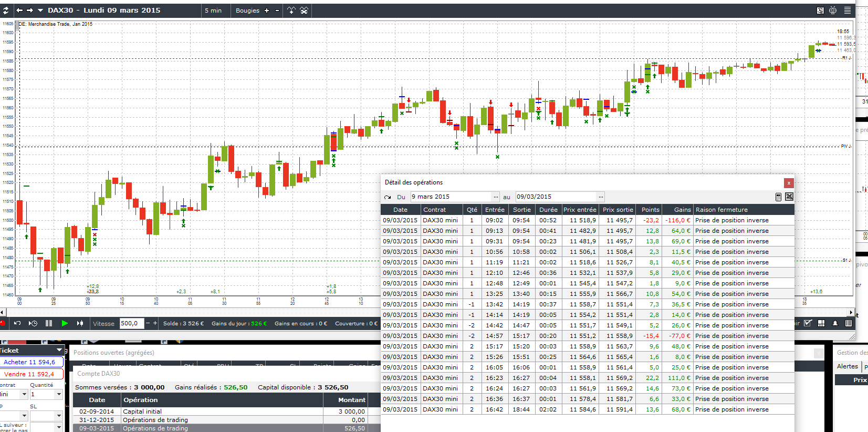Click the add indicator icon
Image resolution: width=868 pixels, height=432 pixels.
pyautogui.click(x=291, y=11)
